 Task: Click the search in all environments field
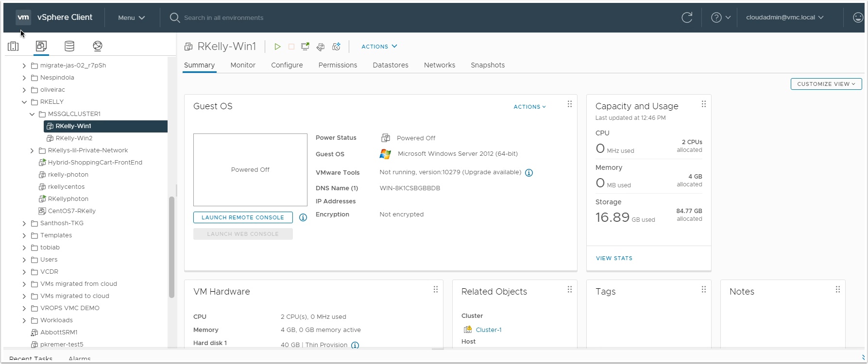(223, 18)
